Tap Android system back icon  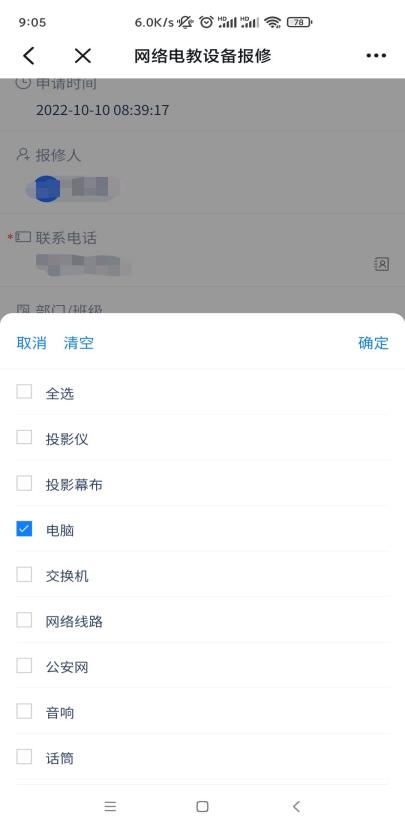pyautogui.click(x=296, y=806)
